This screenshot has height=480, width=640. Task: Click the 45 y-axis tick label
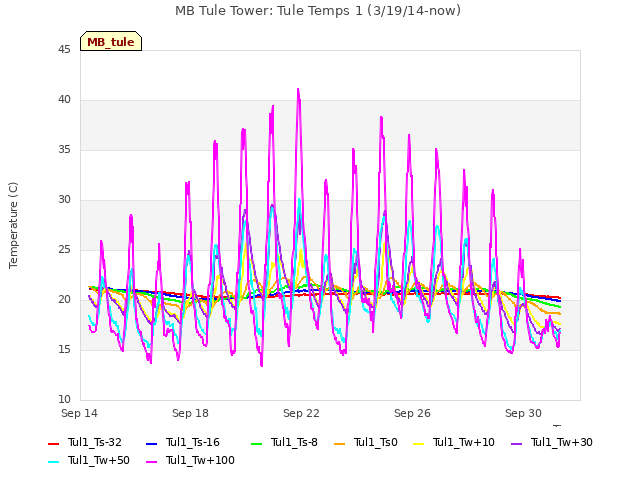[64, 49]
